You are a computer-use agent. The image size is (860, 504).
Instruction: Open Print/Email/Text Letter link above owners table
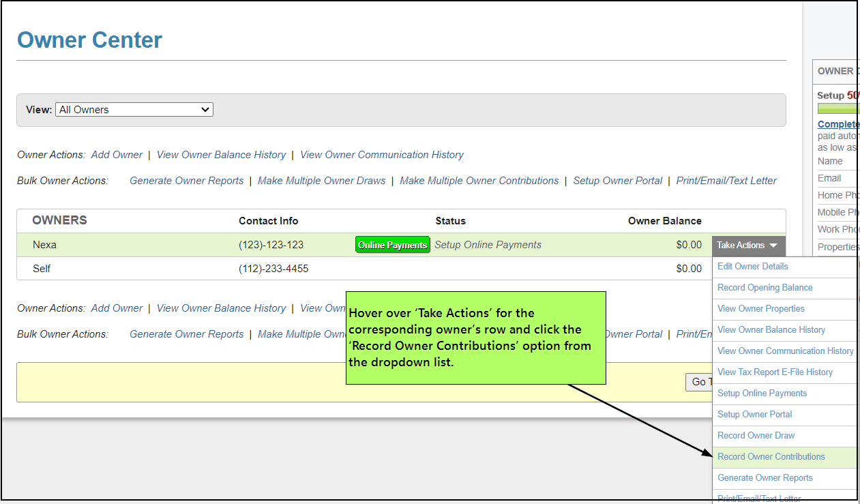click(726, 181)
